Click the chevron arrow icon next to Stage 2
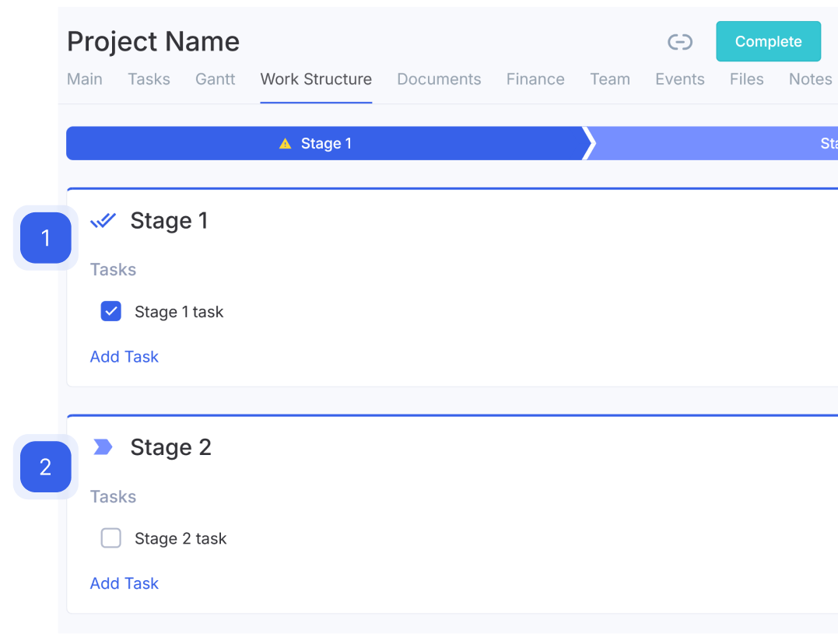The image size is (838, 644). (103, 446)
